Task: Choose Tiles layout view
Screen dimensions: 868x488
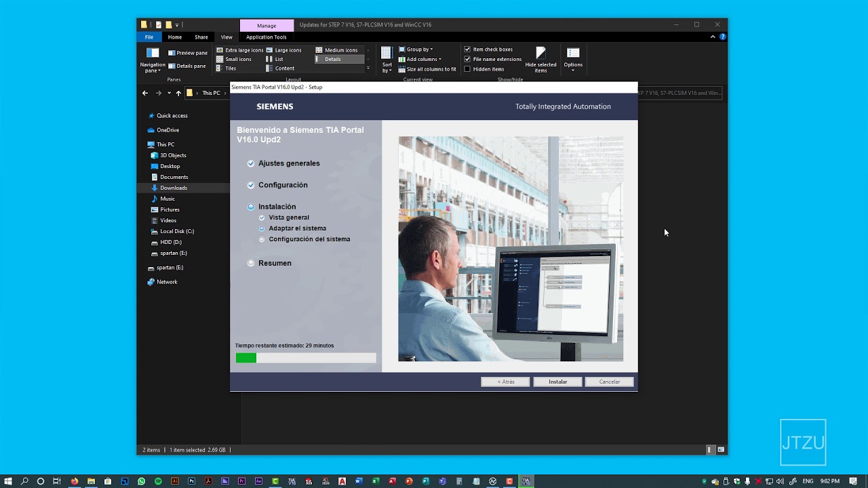Action: 226,68
